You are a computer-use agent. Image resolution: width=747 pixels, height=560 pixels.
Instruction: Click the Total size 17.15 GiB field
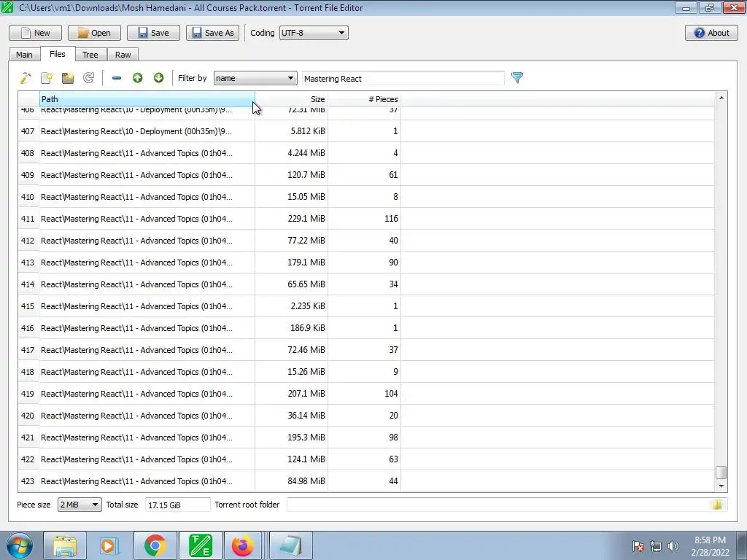pos(178,505)
